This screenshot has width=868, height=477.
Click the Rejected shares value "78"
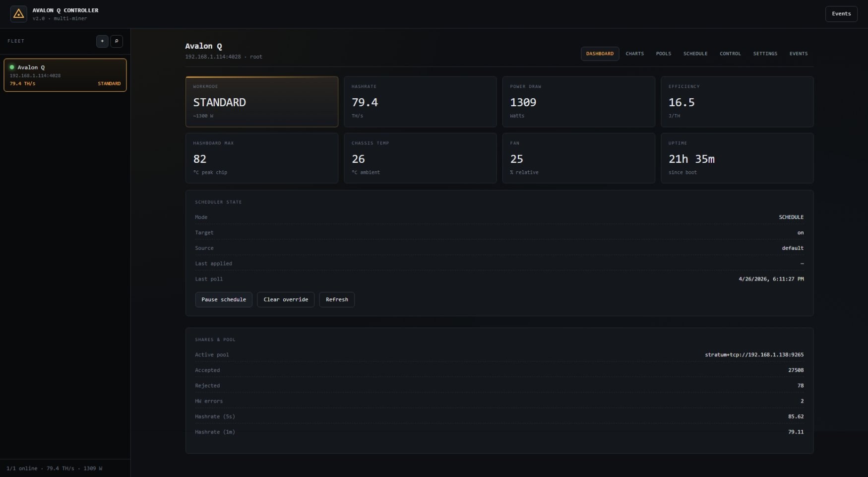[801, 386]
